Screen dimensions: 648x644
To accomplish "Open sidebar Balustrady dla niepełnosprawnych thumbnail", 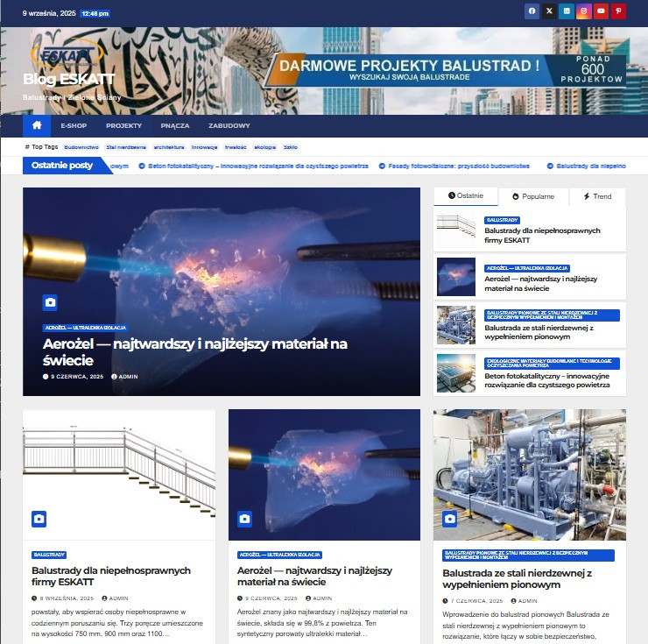I will click(456, 229).
